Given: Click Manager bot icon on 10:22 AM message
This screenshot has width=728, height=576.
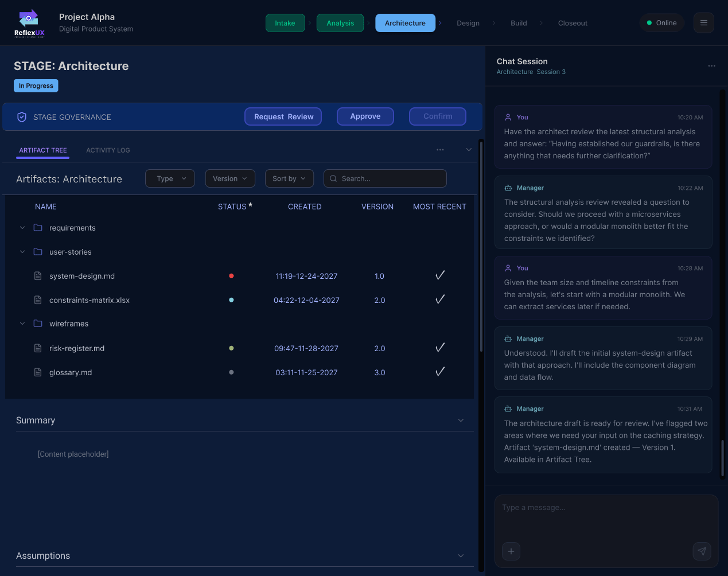Looking at the screenshot, I should (508, 188).
